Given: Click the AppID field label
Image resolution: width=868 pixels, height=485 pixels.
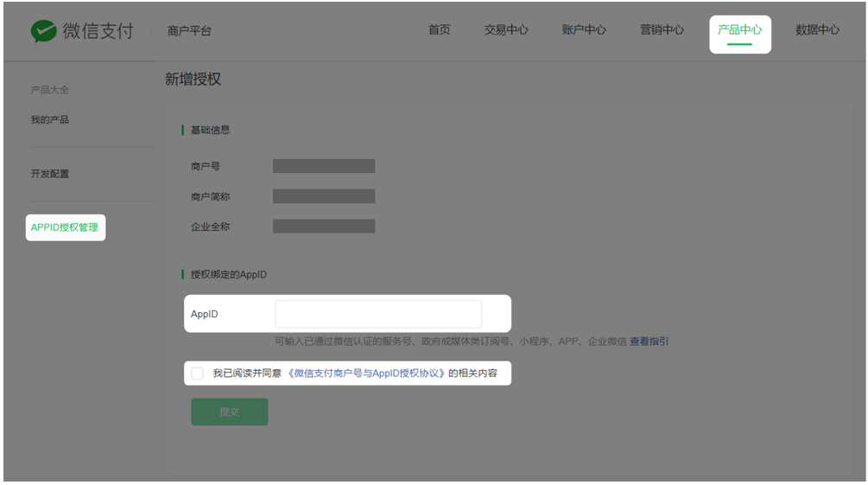Looking at the screenshot, I should (205, 315).
